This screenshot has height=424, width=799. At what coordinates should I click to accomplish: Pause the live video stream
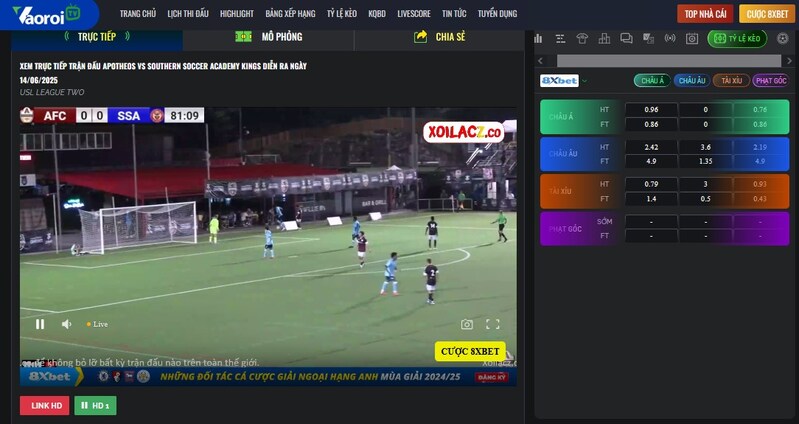40,324
